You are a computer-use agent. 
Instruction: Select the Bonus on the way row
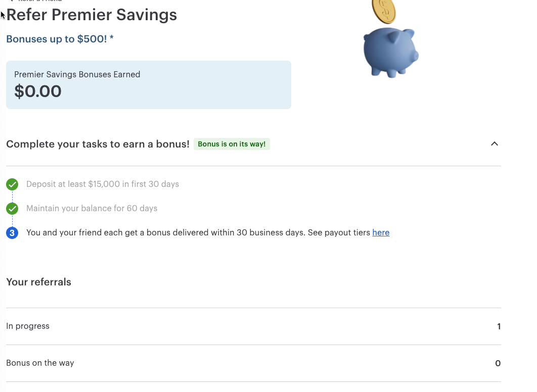point(253,363)
